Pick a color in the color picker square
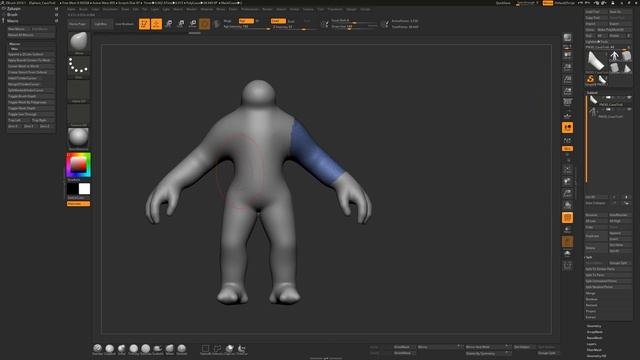This screenshot has height=360, width=640. pyautogui.click(x=78, y=164)
